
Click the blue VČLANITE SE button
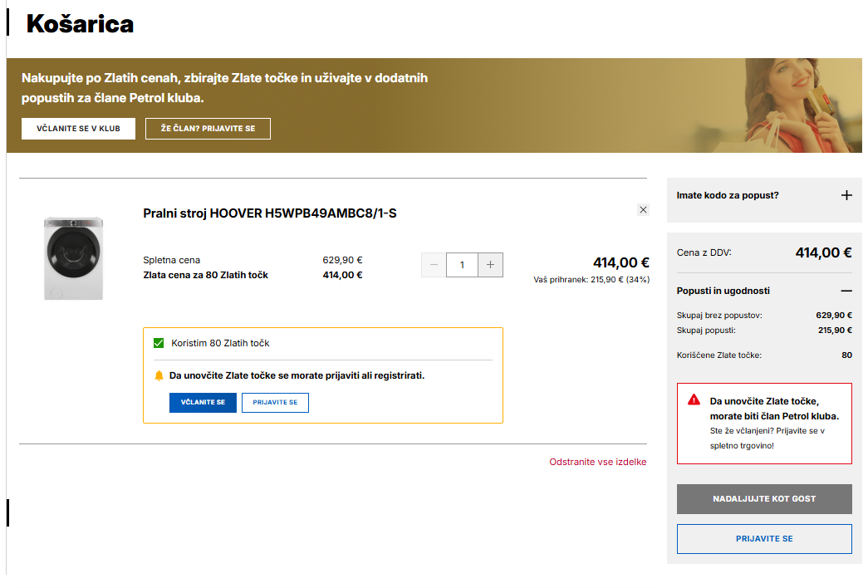point(203,403)
